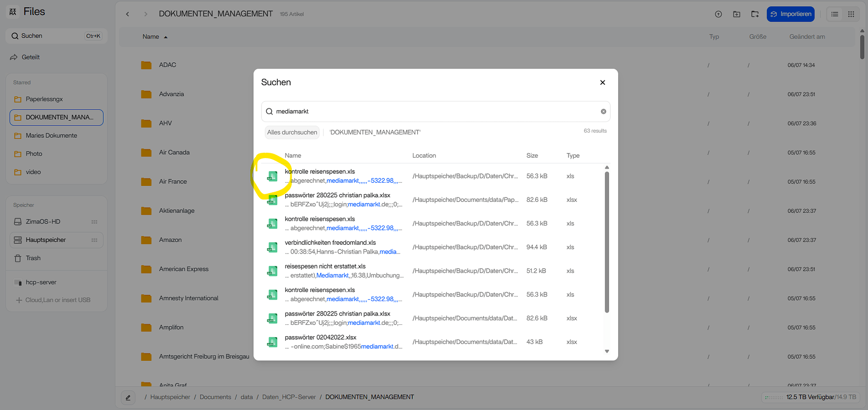Switch to list view layout
The height and width of the screenshot is (410, 868).
click(x=835, y=14)
